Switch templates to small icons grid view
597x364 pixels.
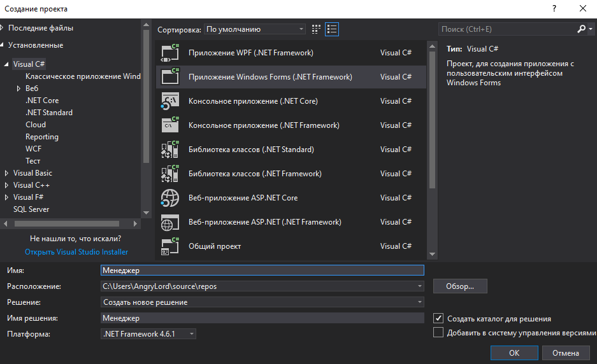(x=316, y=29)
